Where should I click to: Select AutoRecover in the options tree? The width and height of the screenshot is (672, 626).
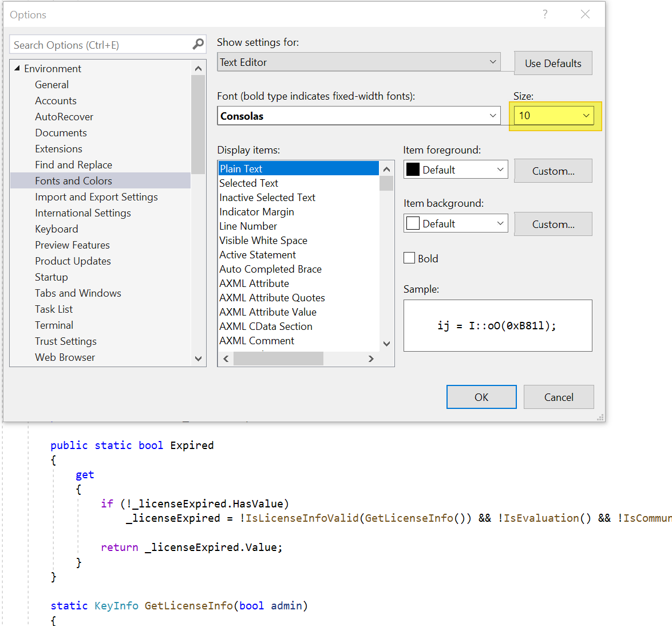pyautogui.click(x=64, y=117)
